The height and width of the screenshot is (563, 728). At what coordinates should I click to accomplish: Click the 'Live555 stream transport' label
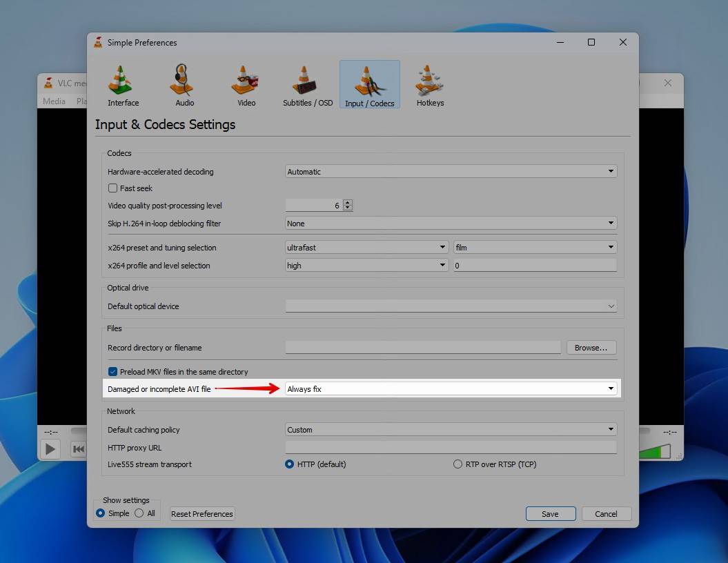click(150, 464)
